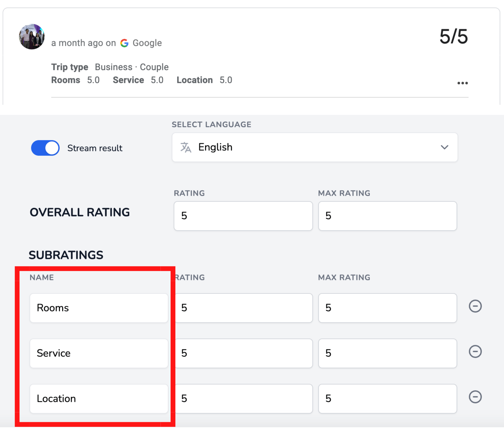Expand the English language chevron
The height and width of the screenshot is (432, 504).
point(445,147)
